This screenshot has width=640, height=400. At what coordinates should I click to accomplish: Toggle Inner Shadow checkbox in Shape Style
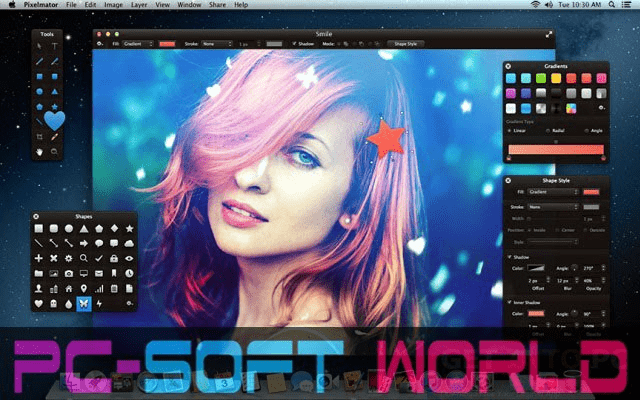click(x=509, y=302)
